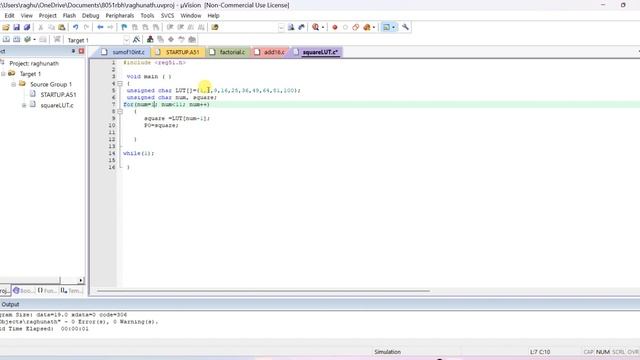Navigate forwards with the right arrow

pos(110,27)
